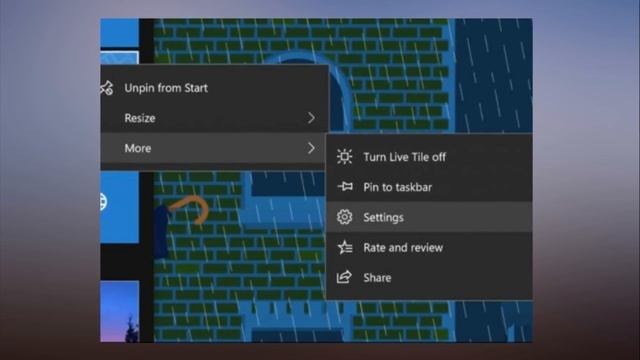Click the gear icon for Settings
640x360 pixels.
point(344,217)
